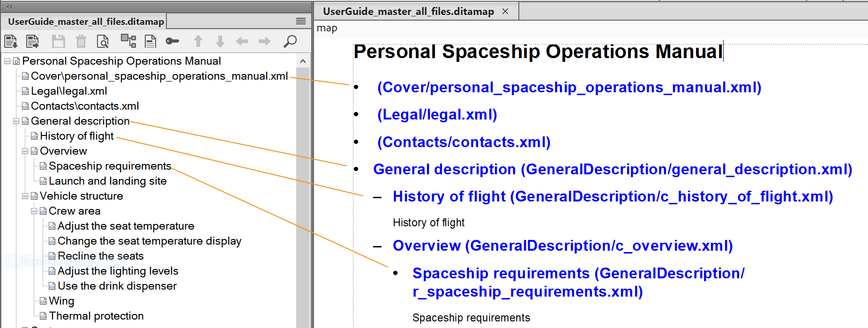Click the document icon with down arrow
868x328 pixels.
[11, 42]
